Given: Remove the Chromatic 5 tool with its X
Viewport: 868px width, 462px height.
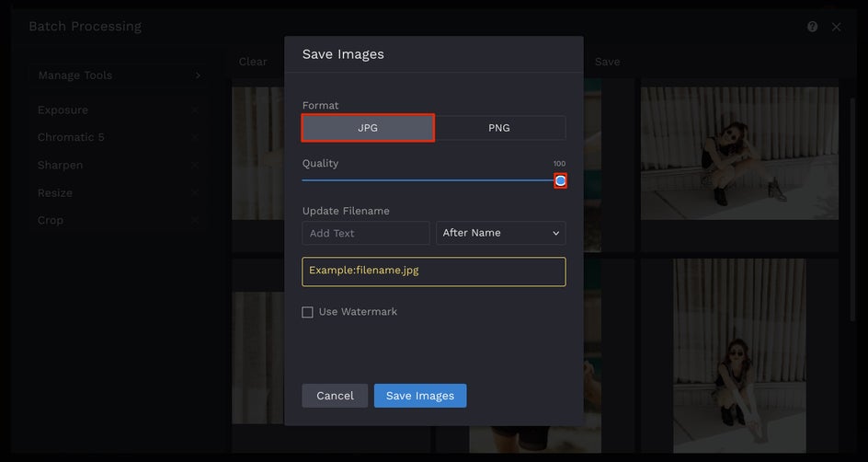Looking at the screenshot, I should point(195,137).
